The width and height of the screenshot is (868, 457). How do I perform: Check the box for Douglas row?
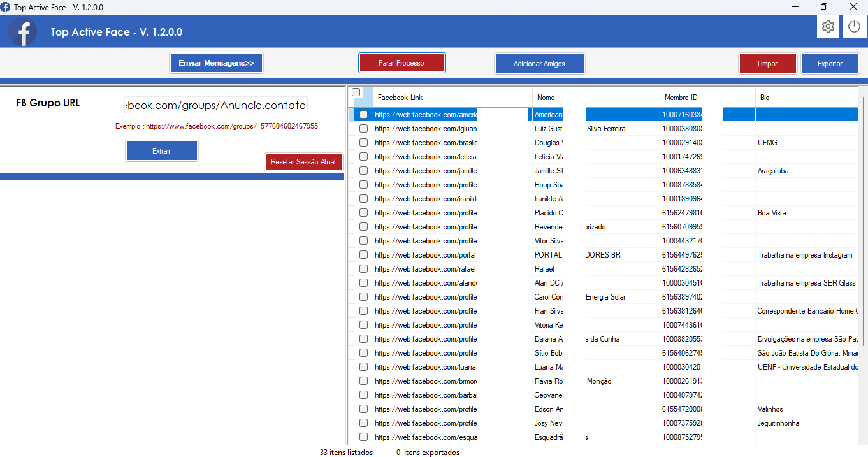(x=363, y=143)
